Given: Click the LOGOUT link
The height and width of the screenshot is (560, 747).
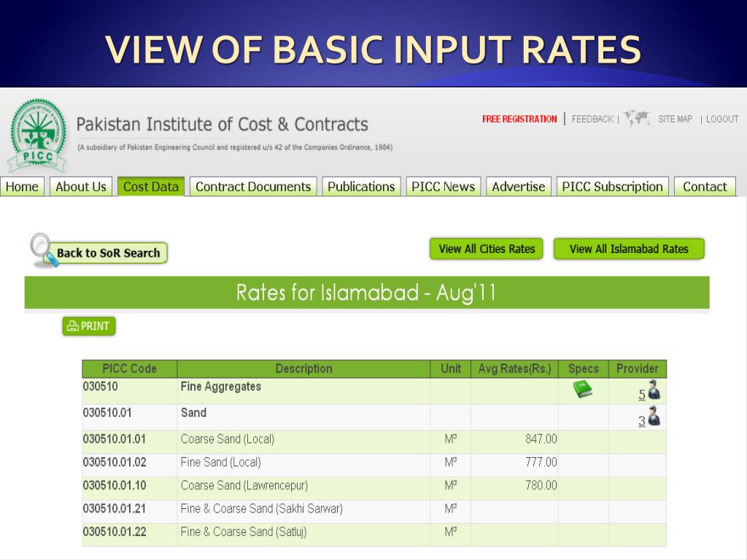Looking at the screenshot, I should tap(722, 119).
